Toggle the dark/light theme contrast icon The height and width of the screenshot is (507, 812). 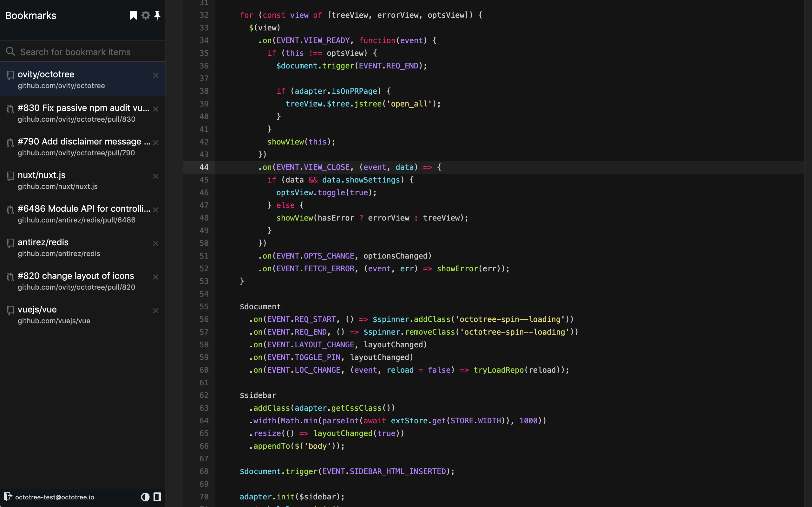pos(145,497)
